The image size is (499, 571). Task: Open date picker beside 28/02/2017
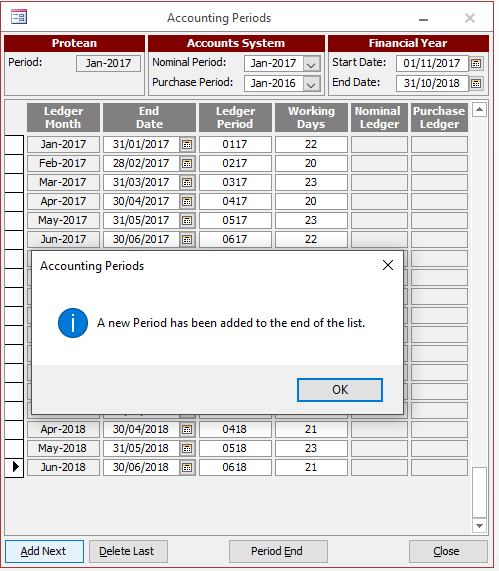pyautogui.click(x=187, y=164)
